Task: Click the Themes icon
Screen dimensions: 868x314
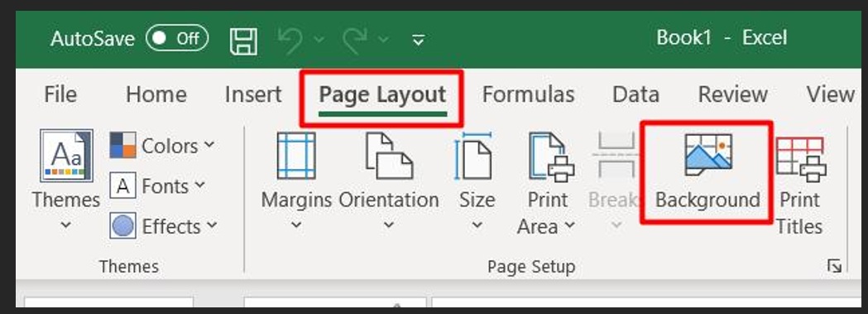Action: pos(66,156)
